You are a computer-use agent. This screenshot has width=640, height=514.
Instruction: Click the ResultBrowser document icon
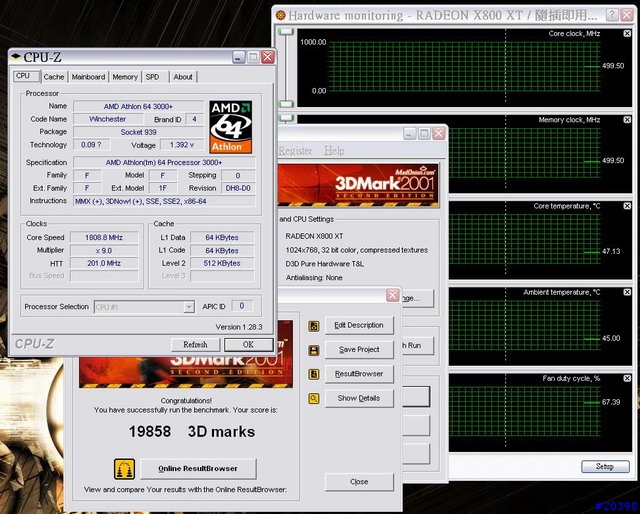[x=313, y=374]
